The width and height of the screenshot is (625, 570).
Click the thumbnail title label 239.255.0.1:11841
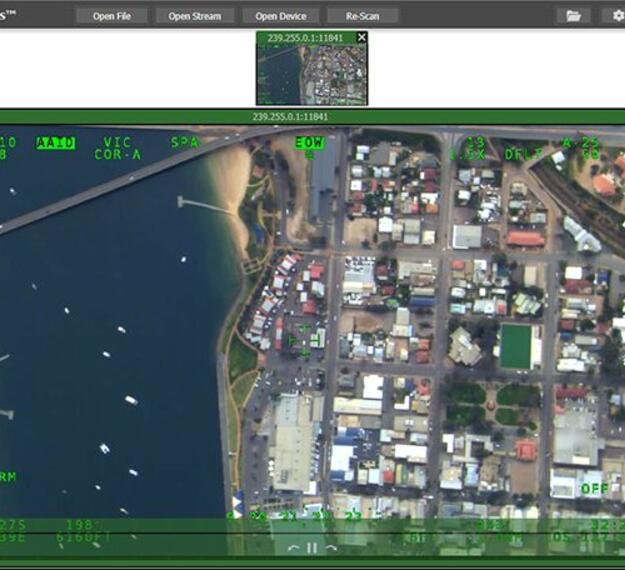[x=304, y=37]
